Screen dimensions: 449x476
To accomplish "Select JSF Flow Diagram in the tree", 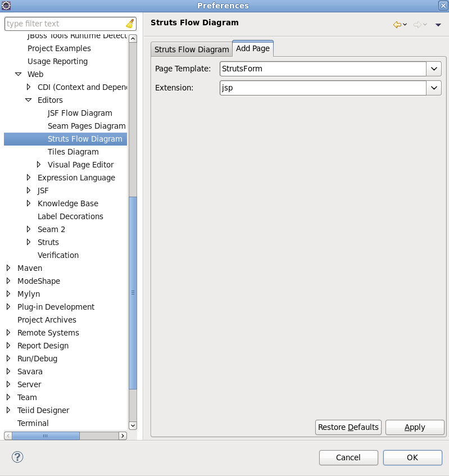I will coord(79,113).
